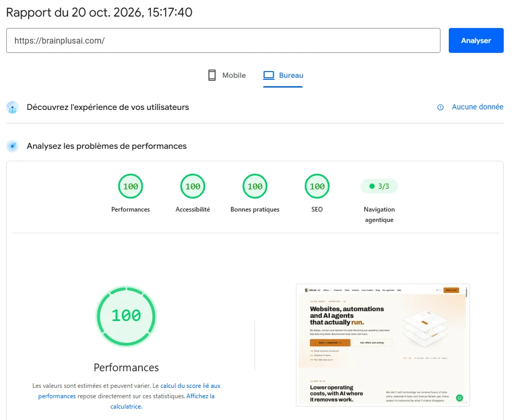Click the Navigation agentique label
Screen dimensions: 512x420
379,215
